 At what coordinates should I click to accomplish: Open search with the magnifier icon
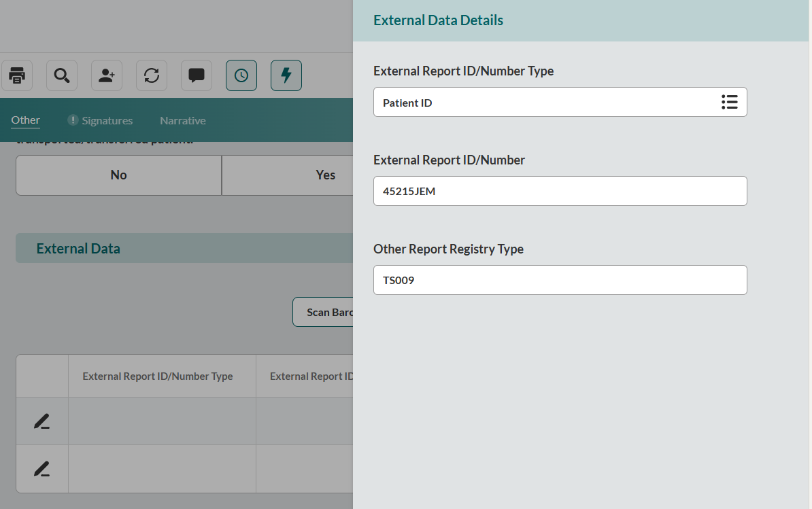[x=62, y=75]
